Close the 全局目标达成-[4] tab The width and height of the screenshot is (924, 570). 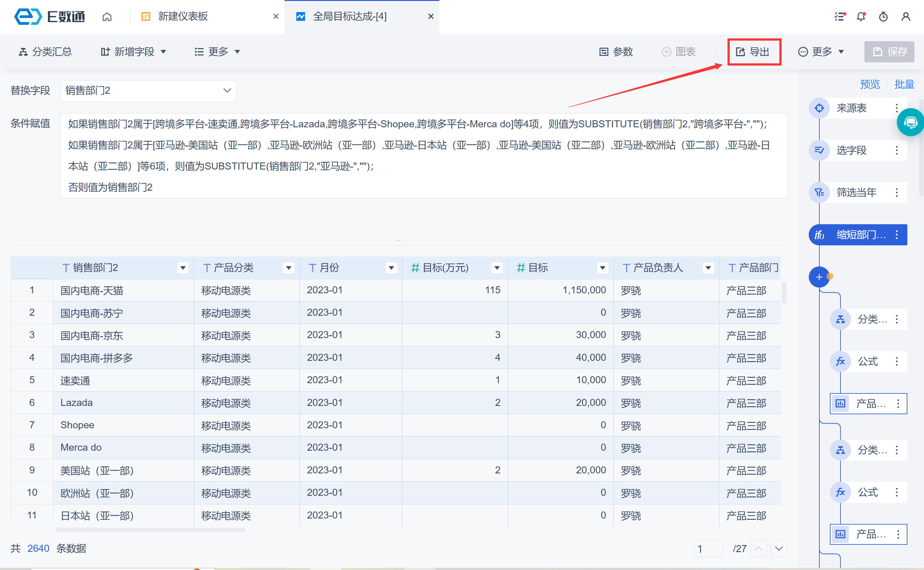[x=431, y=17]
